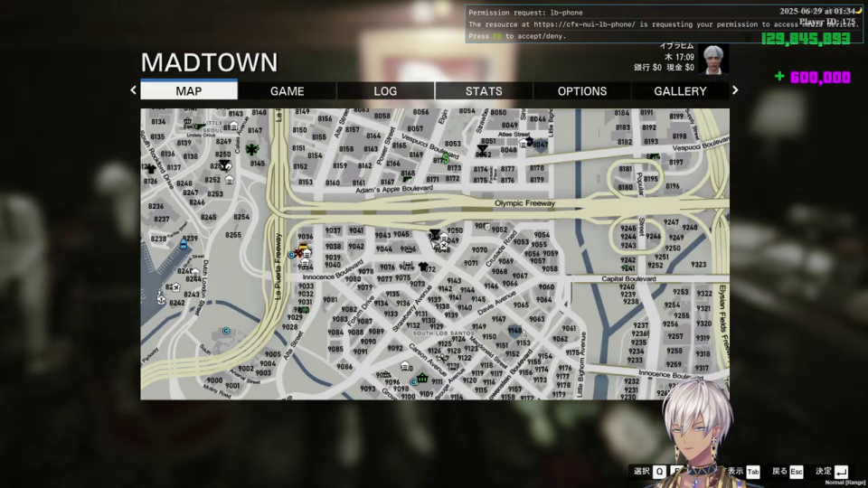Click the Strawberry Avenue label

tap(412, 309)
